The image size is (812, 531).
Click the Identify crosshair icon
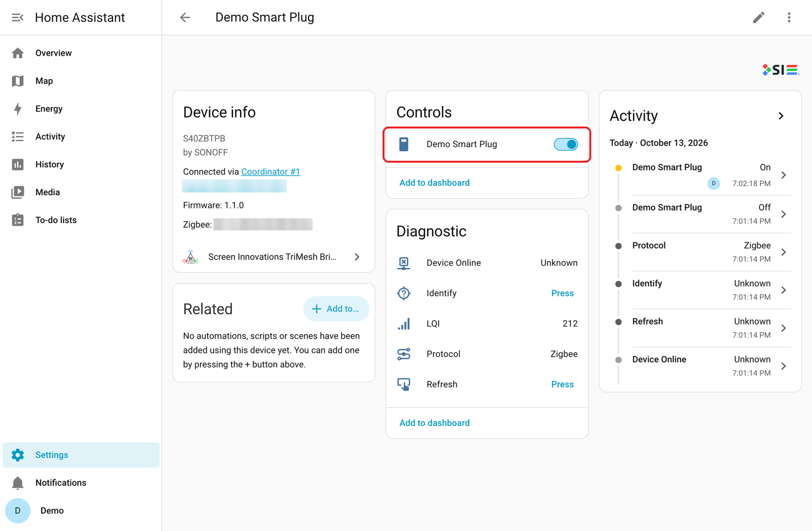click(404, 294)
